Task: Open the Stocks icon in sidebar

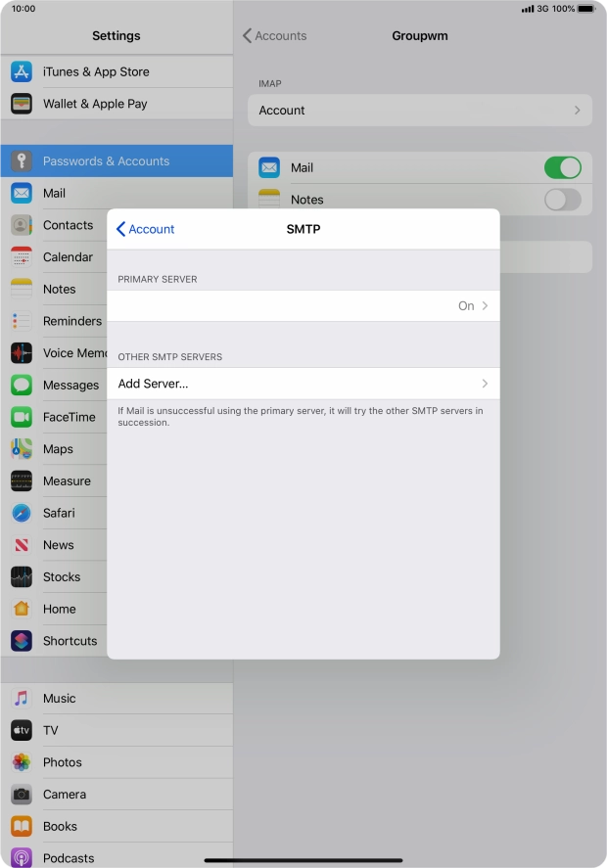Action: pos(22,577)
